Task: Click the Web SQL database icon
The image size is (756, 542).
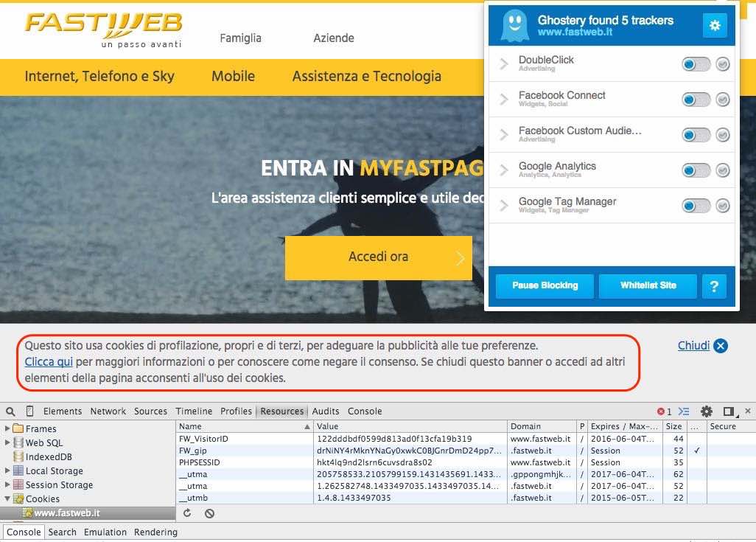Action: pyautogui.click(x=18, y=442)
